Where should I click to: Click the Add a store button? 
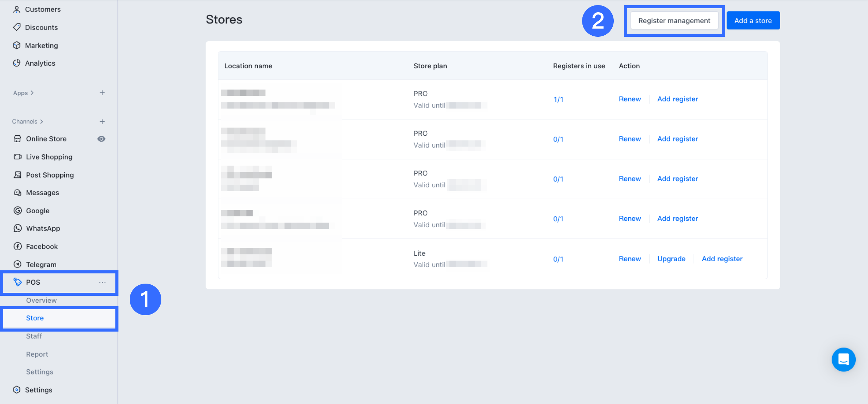coord(753,21)
